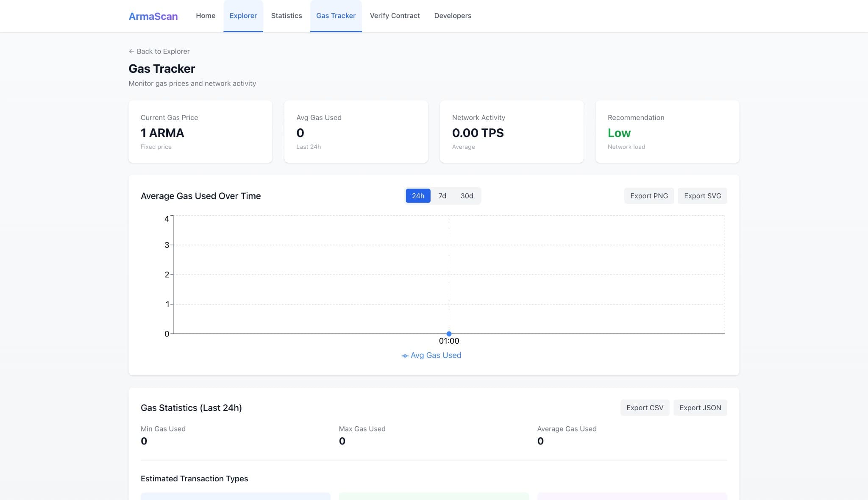Click the Current Gas Price card
The image size is (868, 500).
[x=200, y=131]
